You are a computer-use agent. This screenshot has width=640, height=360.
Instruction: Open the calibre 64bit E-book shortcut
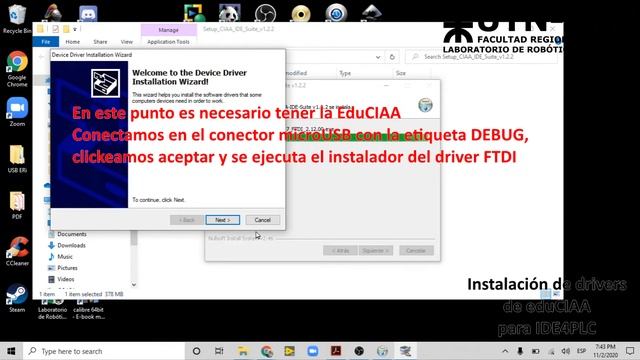point(89,309)
